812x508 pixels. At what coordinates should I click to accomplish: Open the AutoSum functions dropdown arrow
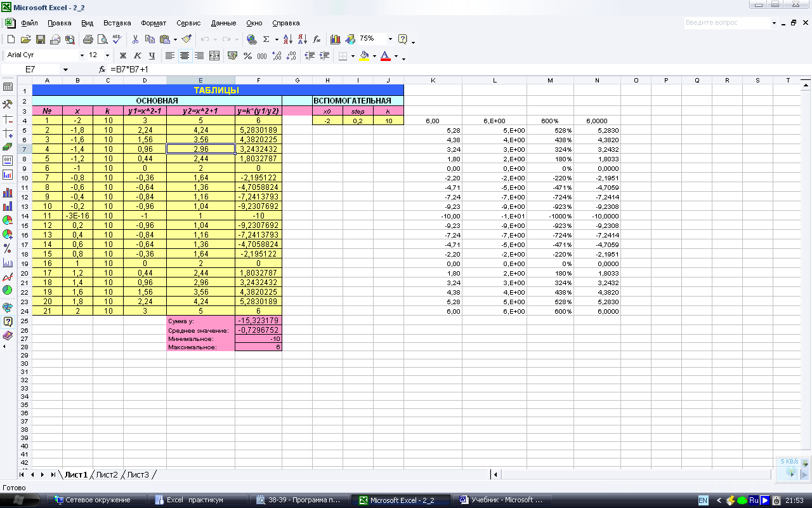click(277, 39)
